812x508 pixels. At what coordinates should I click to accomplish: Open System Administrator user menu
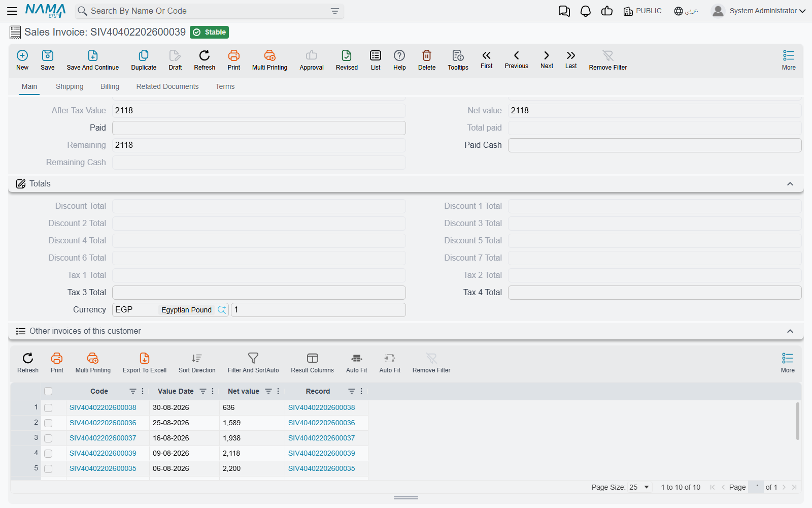point(759,11)
